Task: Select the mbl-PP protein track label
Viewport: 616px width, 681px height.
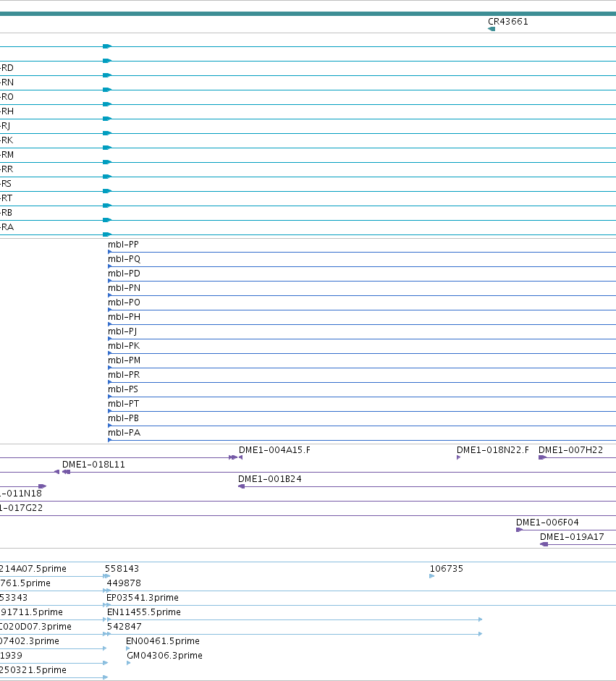Action: pos(123,245)
